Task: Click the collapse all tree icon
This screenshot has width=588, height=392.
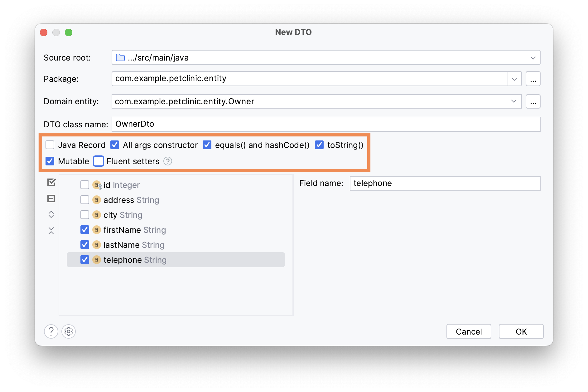Action: click(51, 231)
